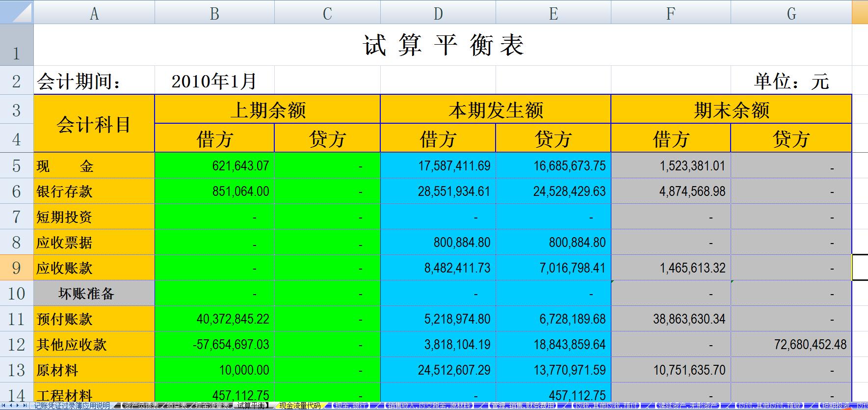Viewport: 868px width, 410px height.
Task: Switch to the 现金流量表 sheet tab
Action: pos(211,406)
